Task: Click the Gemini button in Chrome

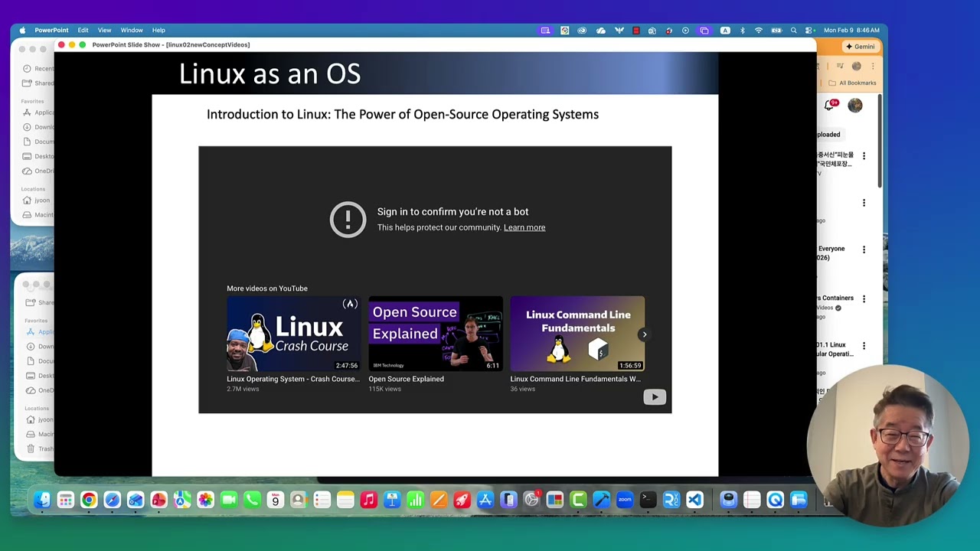Action: (860, 47)
